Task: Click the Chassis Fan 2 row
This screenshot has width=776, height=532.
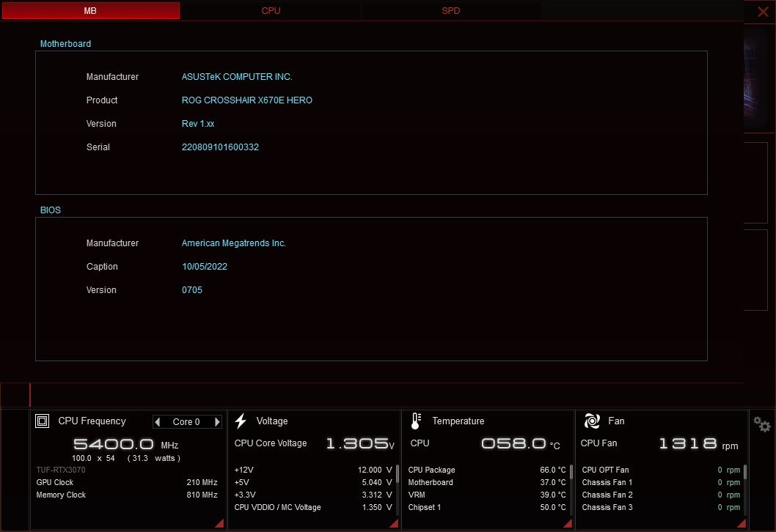Action: click(x=661, y=495)
